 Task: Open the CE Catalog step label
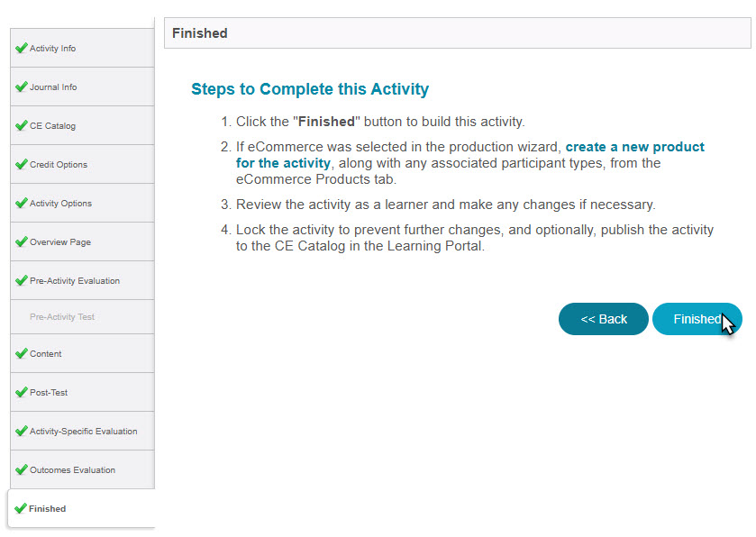pyautogui.click(x=52, y=126)
